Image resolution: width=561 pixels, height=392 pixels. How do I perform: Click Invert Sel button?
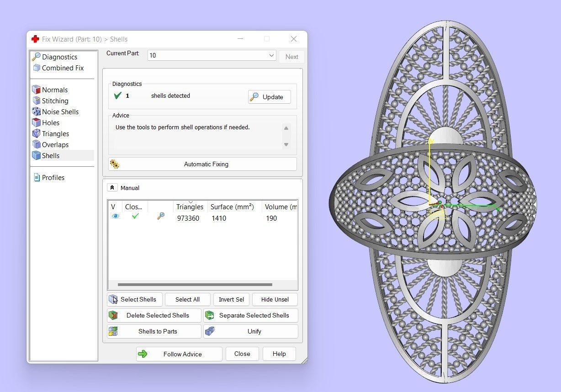point(231,300)
